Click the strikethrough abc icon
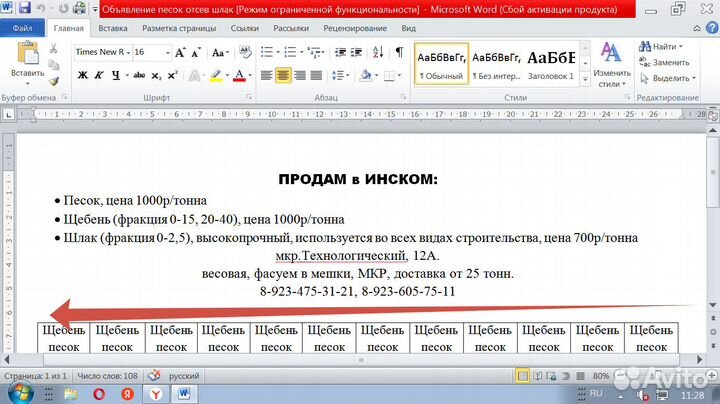Screen dimensions: 720x404 click(x=139, y=75)
